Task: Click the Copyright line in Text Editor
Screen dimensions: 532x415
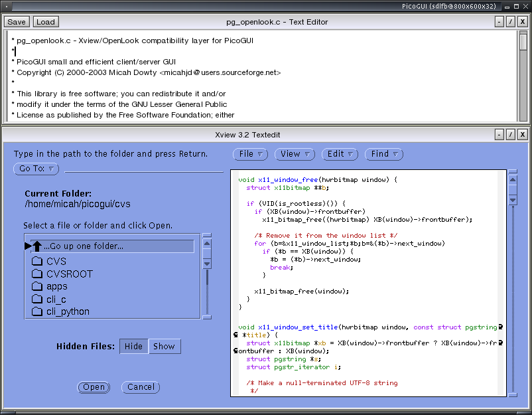Action: coord(146,72)
